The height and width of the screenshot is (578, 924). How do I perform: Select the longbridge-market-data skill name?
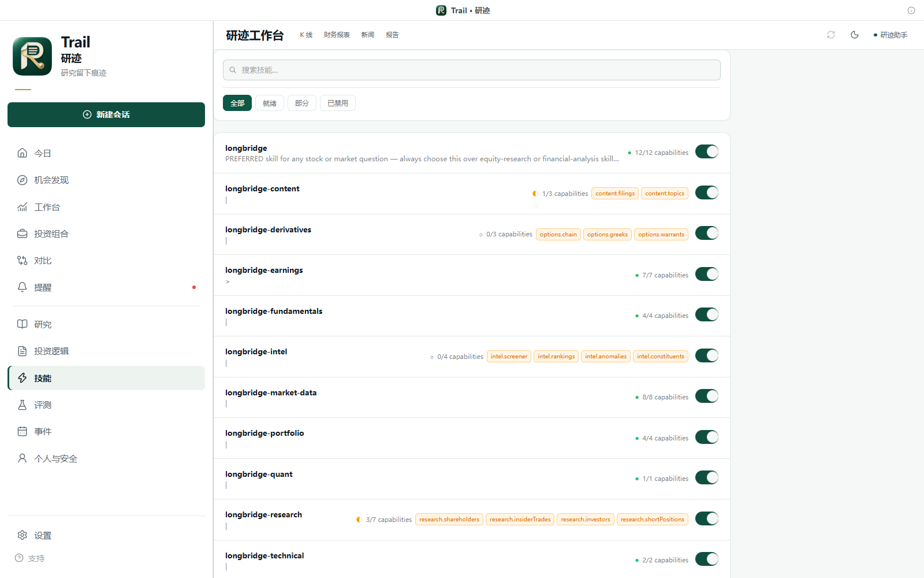271,392
